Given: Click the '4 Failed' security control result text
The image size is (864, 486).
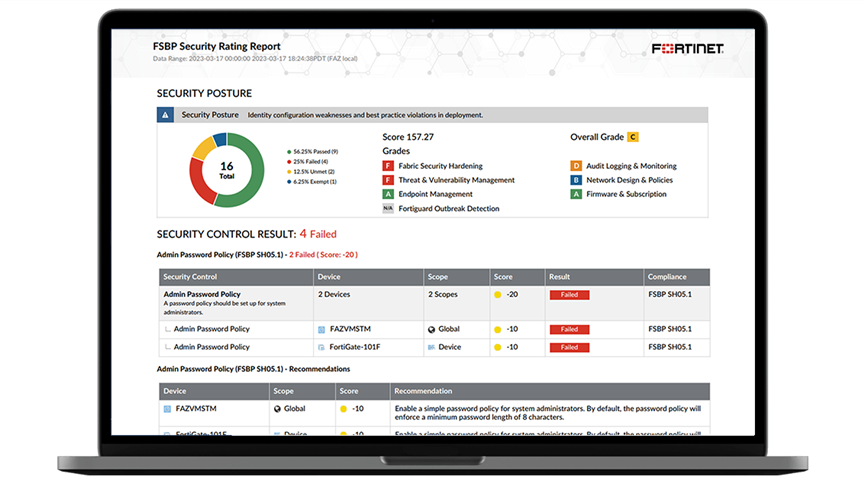Looking at the screenshot, I should [x=318, y=234].
